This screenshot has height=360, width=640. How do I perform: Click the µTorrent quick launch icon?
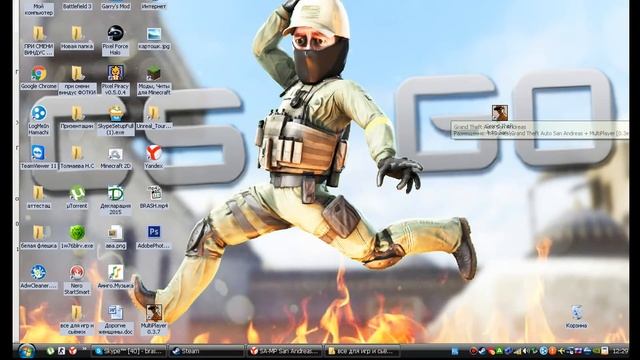tap(50, 351)
